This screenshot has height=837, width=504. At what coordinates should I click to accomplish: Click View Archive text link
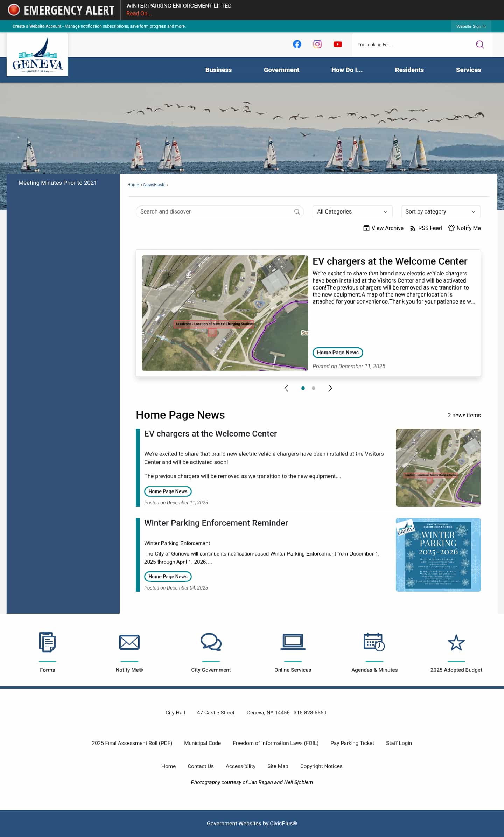pyautogui.click(x=387, y=228)
